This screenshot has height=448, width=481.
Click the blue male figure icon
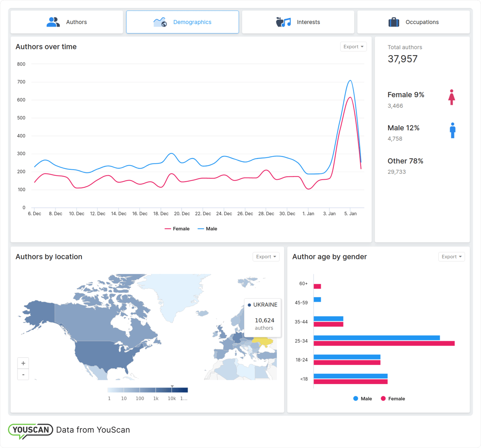coord(452,130)
